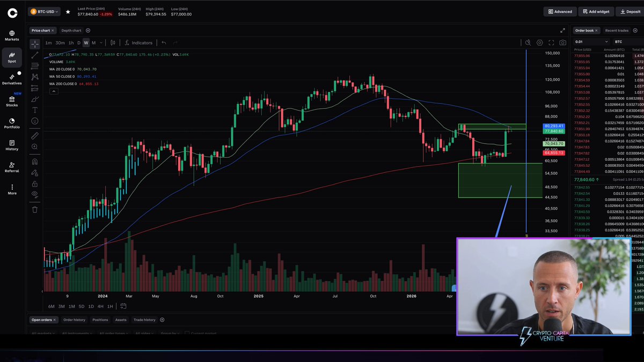The height and width of the screenshot is (362, 644).
Task: Open Derivatives in the sidebar
Action: click(x=12, y=79)
